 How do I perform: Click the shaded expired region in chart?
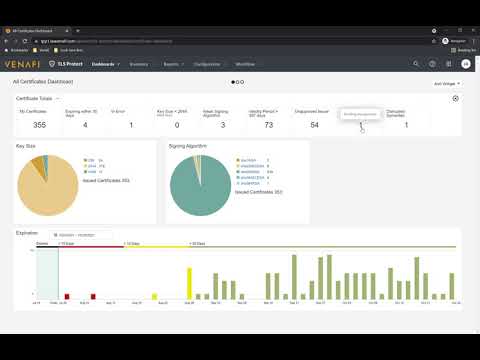click(47, 274)
